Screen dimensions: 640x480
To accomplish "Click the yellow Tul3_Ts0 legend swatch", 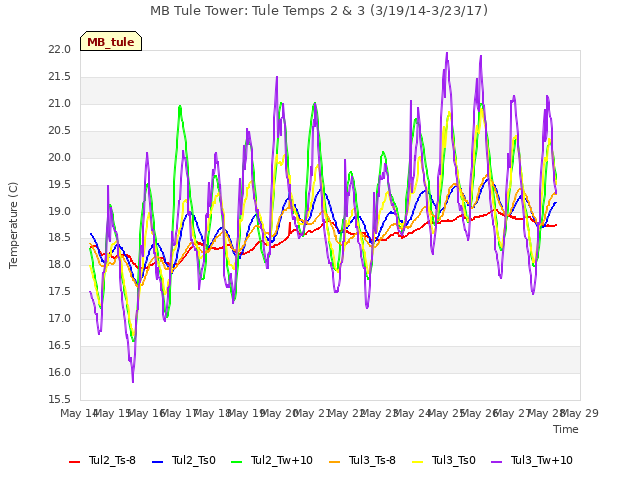I will [x=418, y=462].
